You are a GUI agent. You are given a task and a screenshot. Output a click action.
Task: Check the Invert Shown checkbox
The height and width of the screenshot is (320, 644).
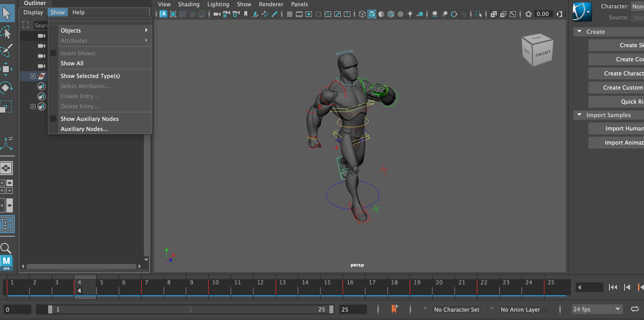click(53, 53)
